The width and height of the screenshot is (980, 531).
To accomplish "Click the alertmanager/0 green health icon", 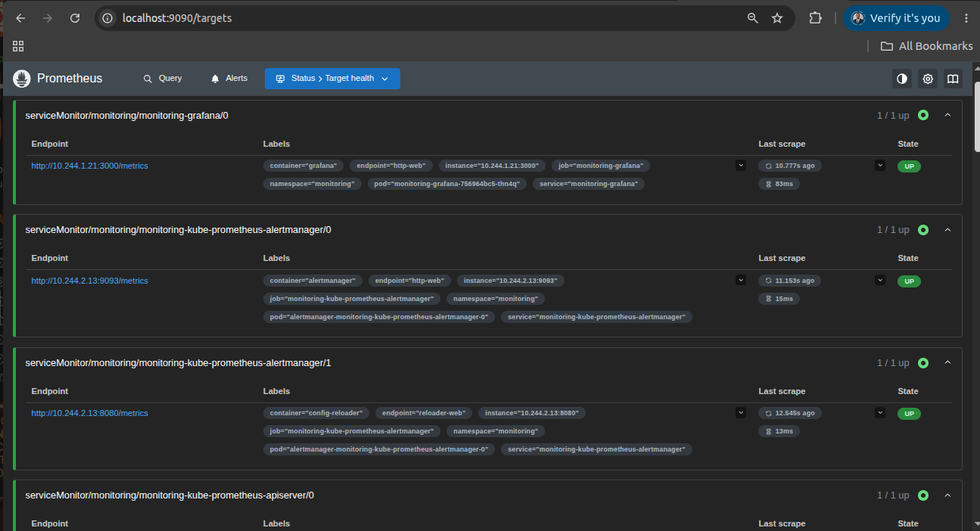I will (x=923, y=229).
